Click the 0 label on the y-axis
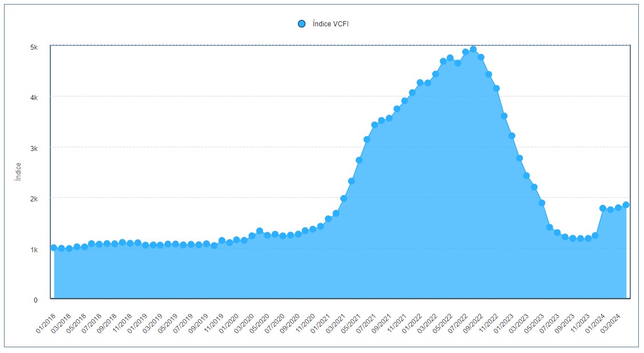 [x=35, y=300]
